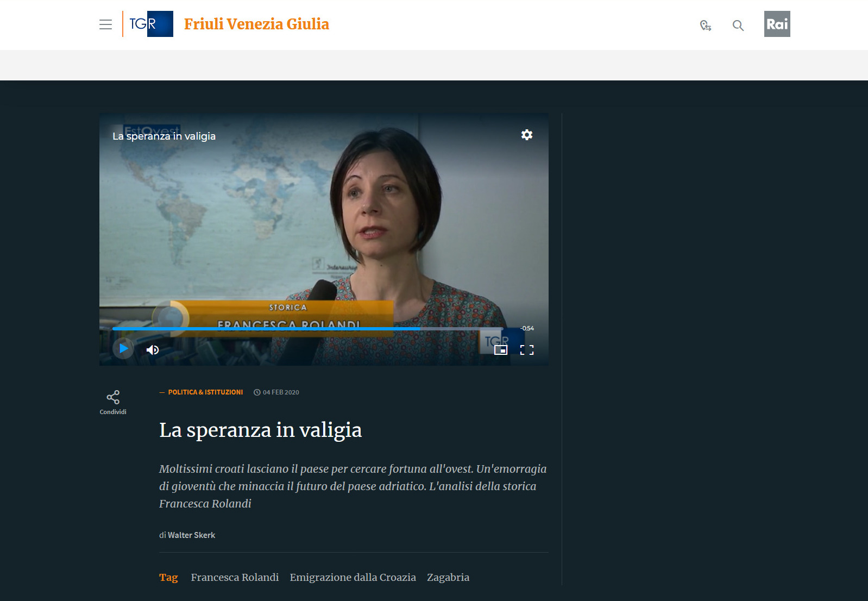The height and width of the screenshot is (601, 868).
Task: Open the Francesca Rolandi tag
Action: point(235,577)
